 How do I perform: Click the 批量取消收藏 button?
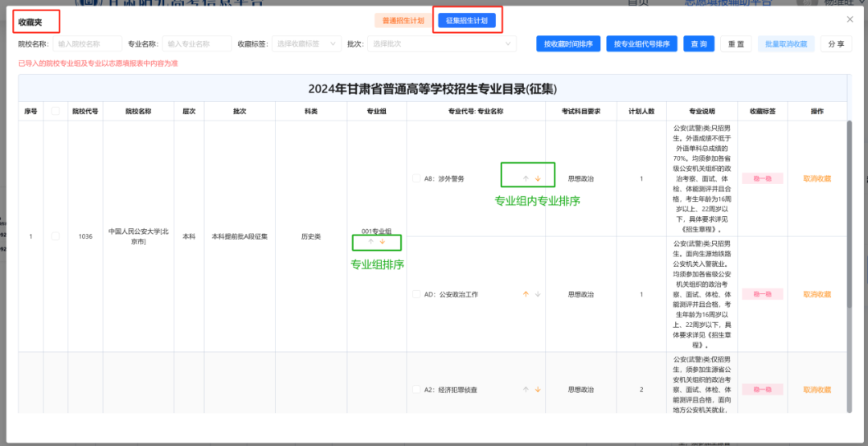click(786, 44)
